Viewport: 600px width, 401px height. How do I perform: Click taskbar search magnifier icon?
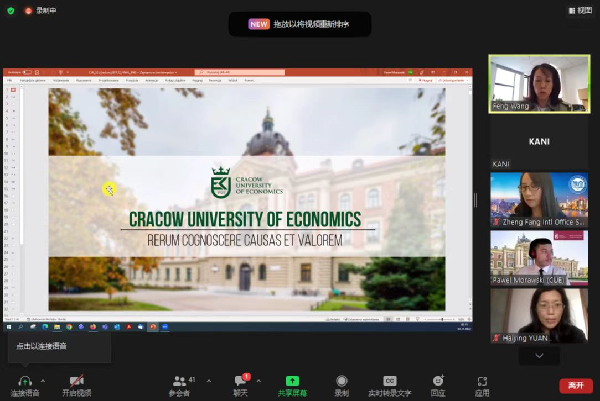pyautogui.click(x=21, y=327)
